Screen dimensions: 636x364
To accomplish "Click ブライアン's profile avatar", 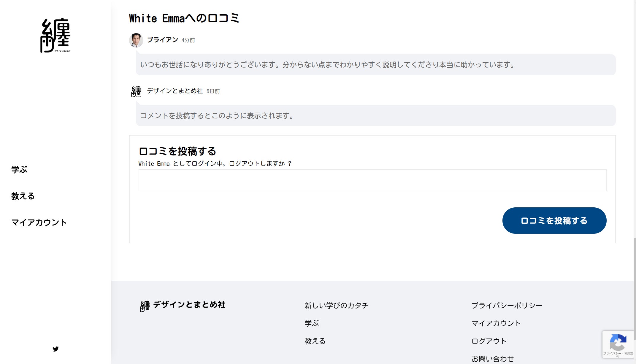I will coord(136,40).
